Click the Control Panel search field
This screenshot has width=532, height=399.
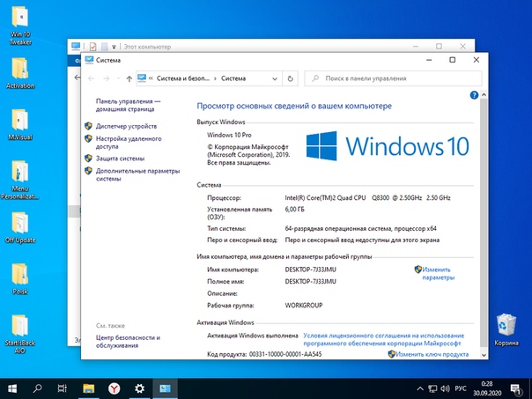[393, 78]
